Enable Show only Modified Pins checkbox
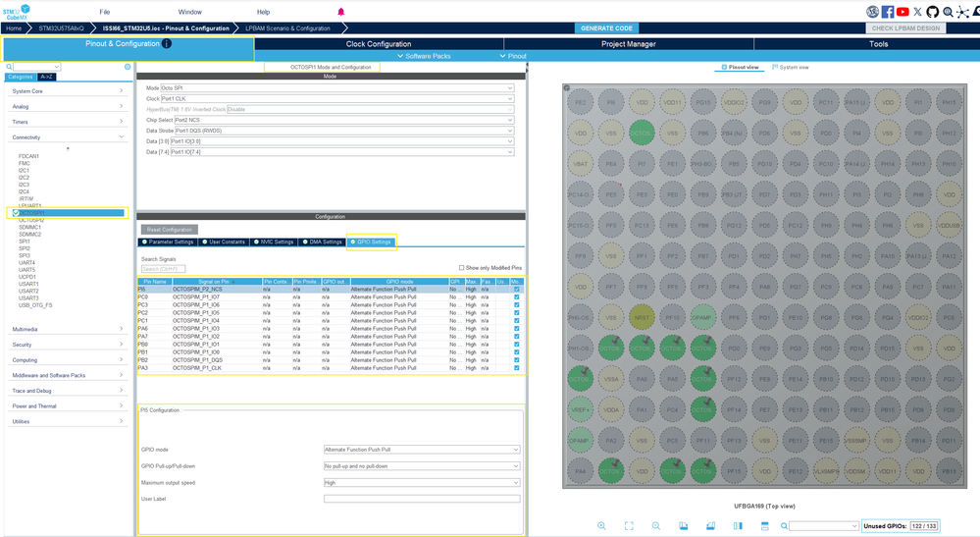 tap(461, 268)
